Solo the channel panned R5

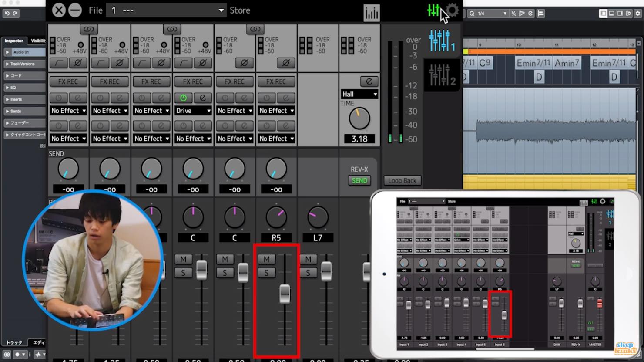[x=267, y=273]
